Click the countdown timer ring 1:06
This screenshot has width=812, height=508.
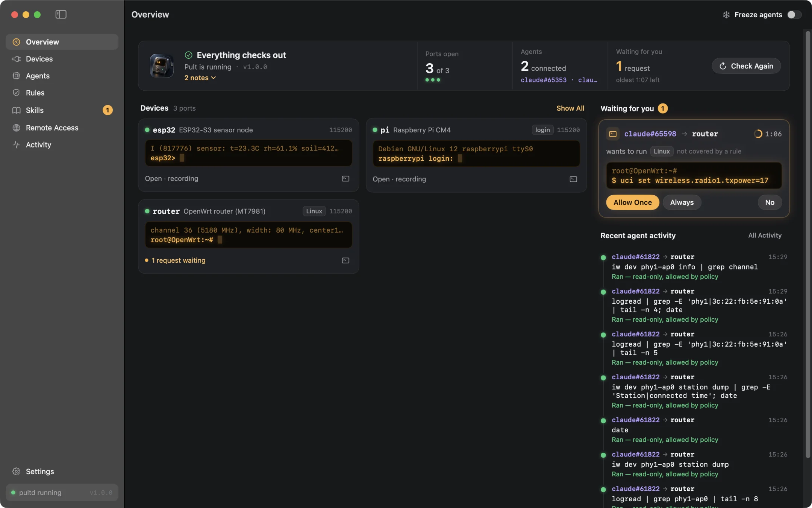(758, 134)
